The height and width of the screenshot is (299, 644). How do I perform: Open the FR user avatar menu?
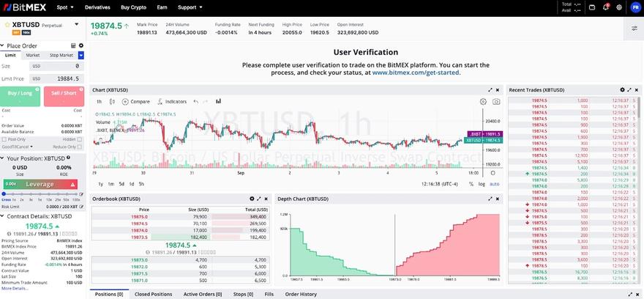coord(634,7)
